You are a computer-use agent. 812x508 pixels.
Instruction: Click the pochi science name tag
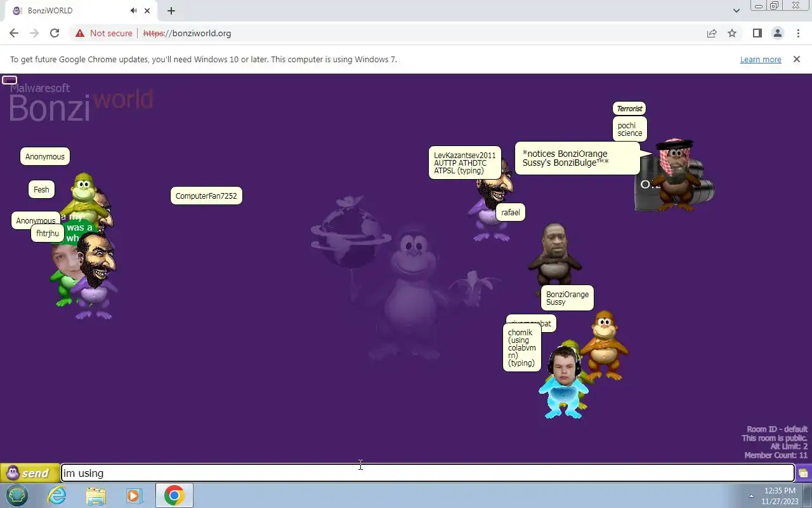point(630,129)
